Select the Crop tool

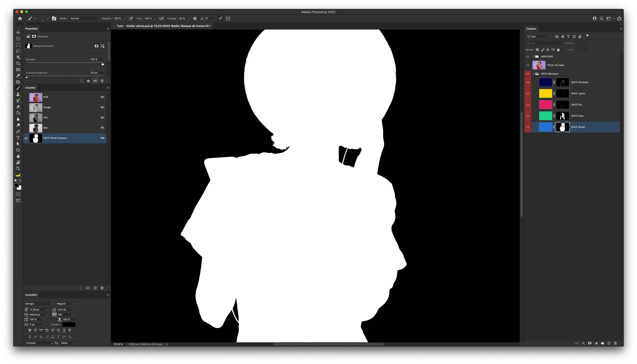(18, 63)
